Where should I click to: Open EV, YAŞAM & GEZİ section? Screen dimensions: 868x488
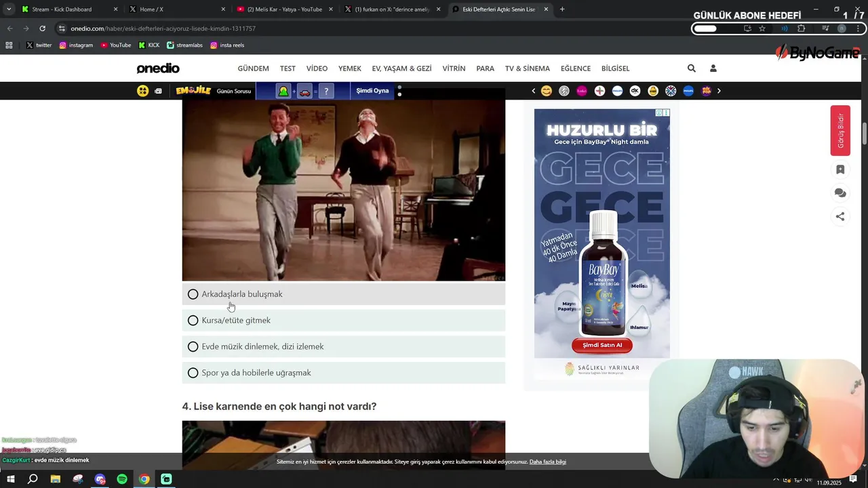pyautogui.click(x=401, y=68)
